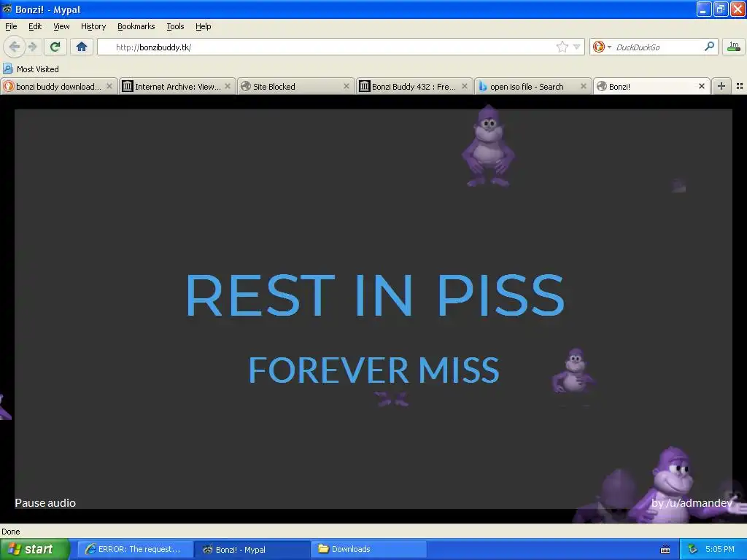
Task: Bookmark this page with the star icon
Action: [562, 47]
